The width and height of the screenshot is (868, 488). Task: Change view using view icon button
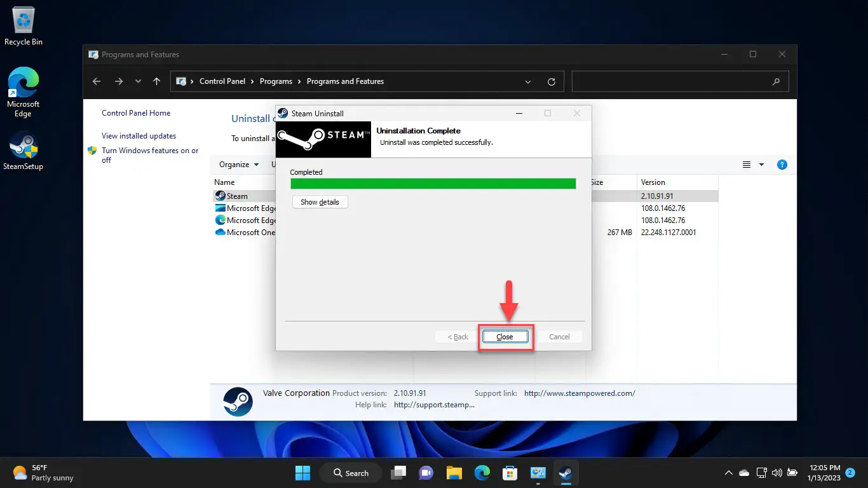point(747,165)
